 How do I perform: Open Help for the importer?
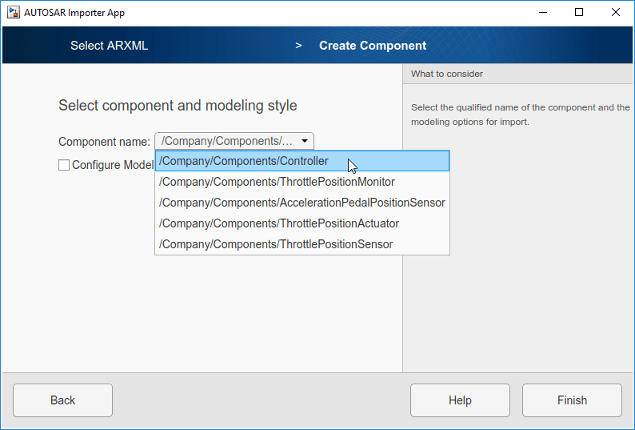click(460, 400)
